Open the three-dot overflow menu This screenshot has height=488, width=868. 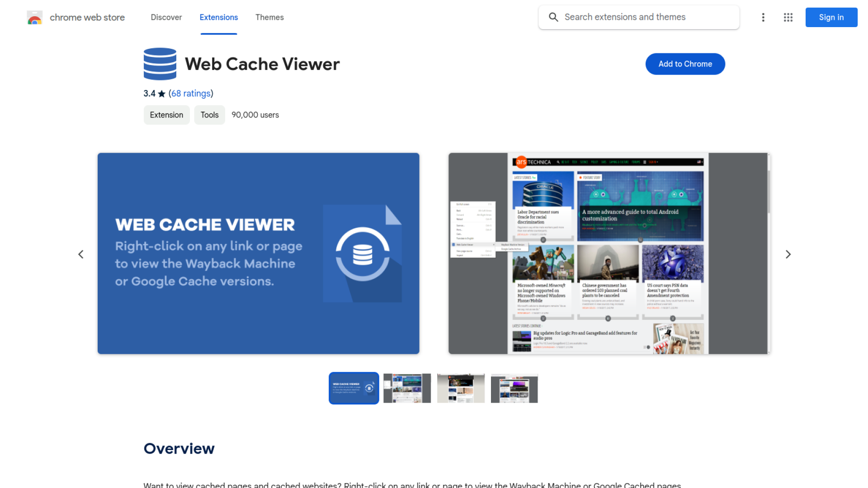click(763, 17)
